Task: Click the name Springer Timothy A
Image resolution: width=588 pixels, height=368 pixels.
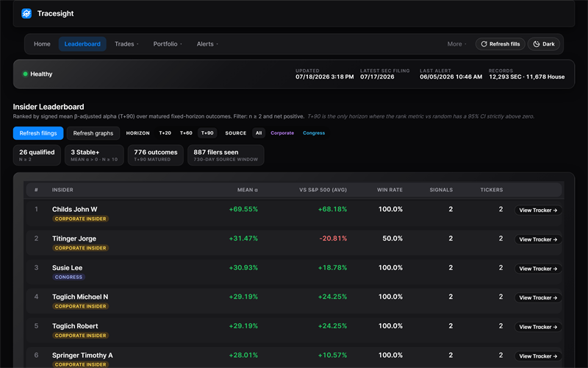Action: tap(82, 355)
